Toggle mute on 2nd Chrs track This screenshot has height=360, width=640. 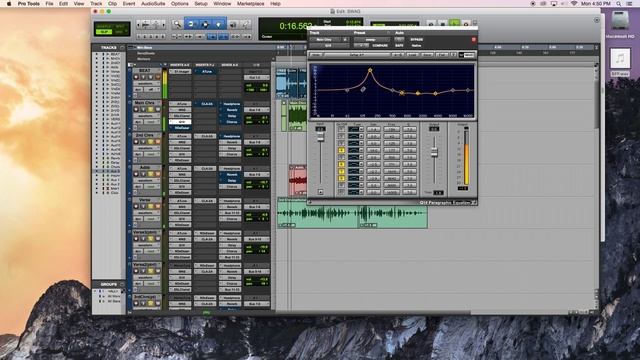157,142
